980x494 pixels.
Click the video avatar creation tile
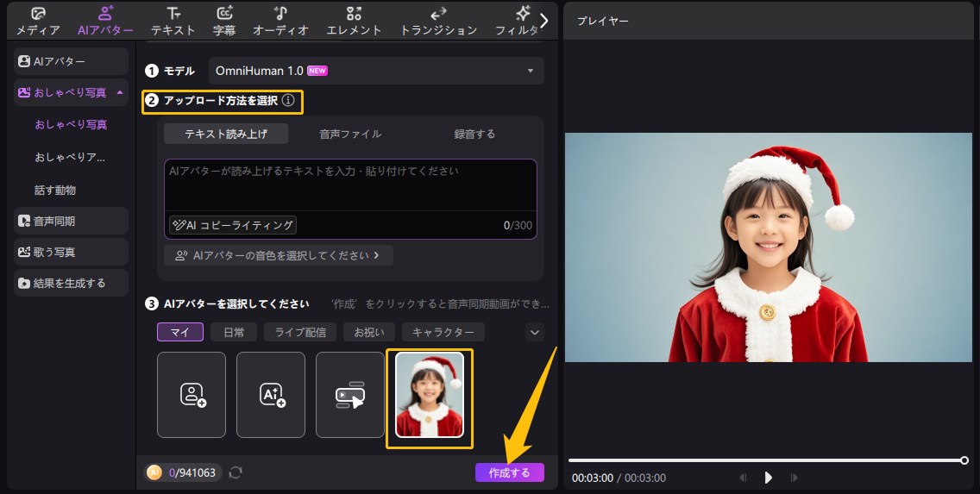click(350, 395)
